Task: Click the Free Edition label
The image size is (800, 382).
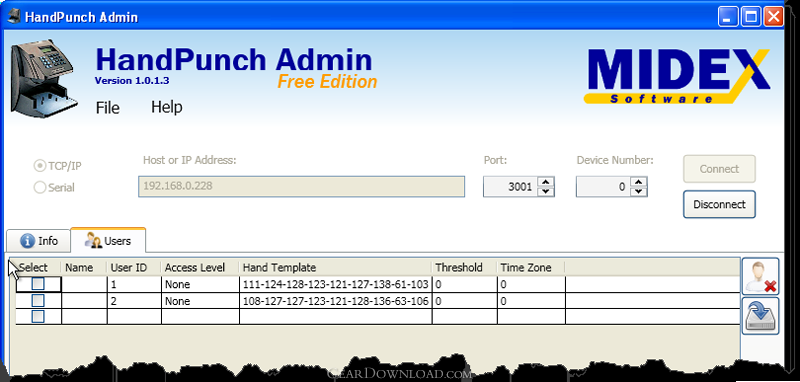Action: (327, 82)
